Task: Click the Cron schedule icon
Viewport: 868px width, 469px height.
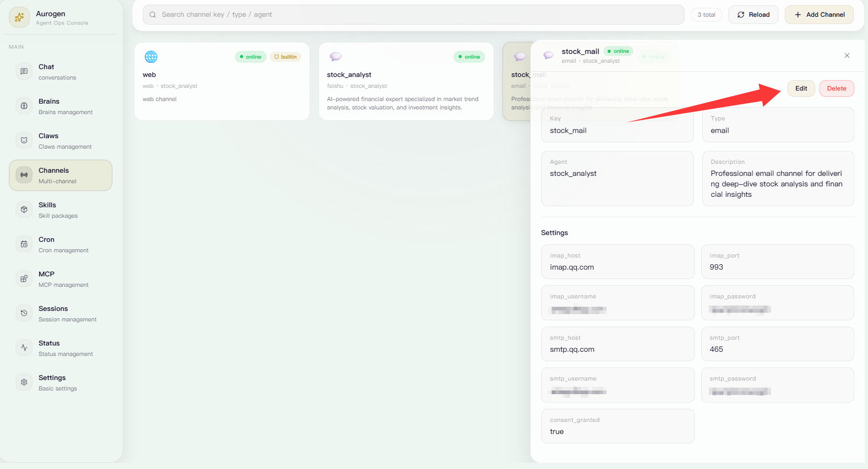Action: [24, 244]
